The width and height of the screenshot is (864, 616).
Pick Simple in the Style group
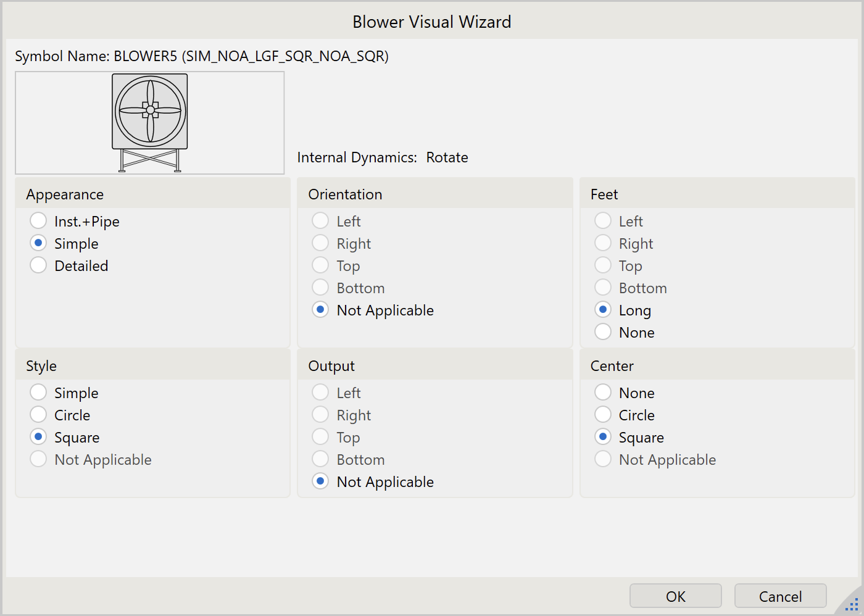38,393
